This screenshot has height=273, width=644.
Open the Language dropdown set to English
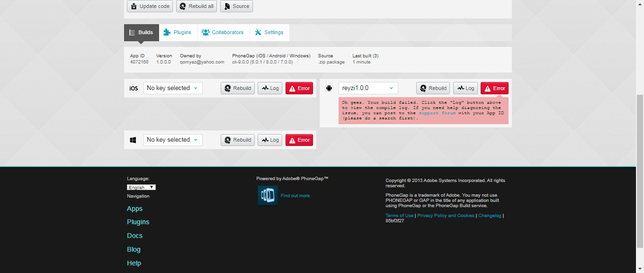(141, 187)
